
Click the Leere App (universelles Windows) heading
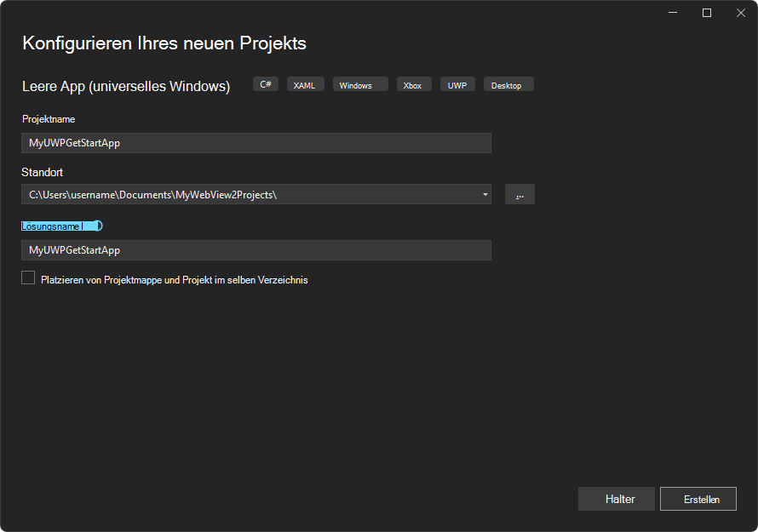(126, 86)
